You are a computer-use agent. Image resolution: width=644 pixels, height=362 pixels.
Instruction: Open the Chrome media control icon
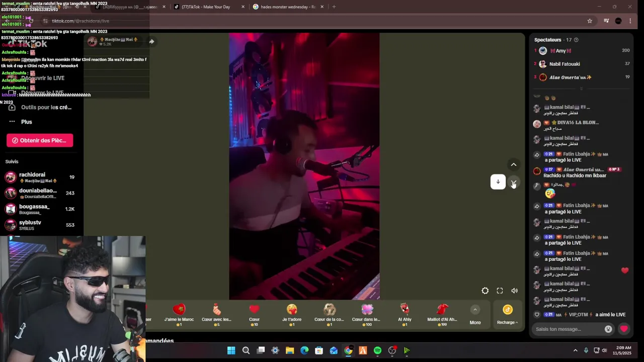[606, 21]
